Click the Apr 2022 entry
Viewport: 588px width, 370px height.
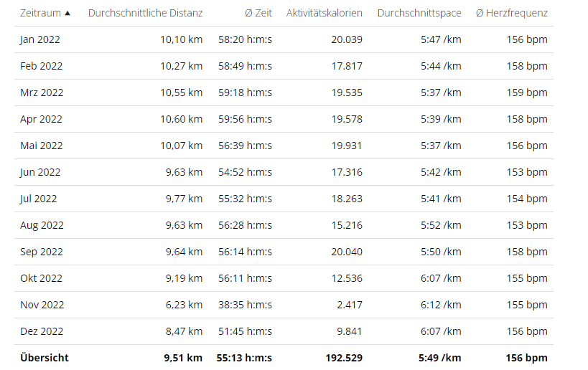tap(41, 119)
